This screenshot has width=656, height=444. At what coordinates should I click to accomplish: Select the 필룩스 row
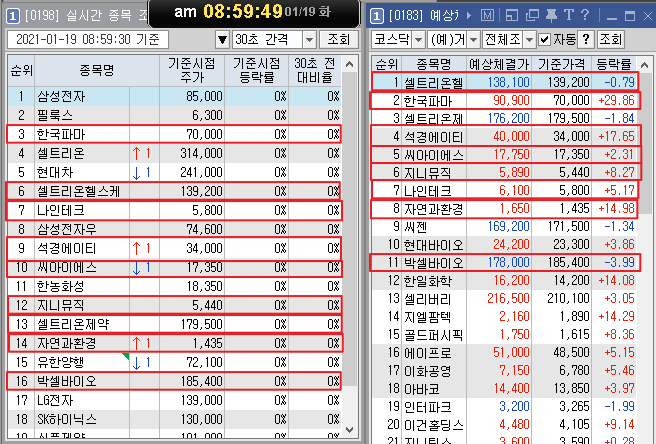pyautogui.click(x=174, y=115)
